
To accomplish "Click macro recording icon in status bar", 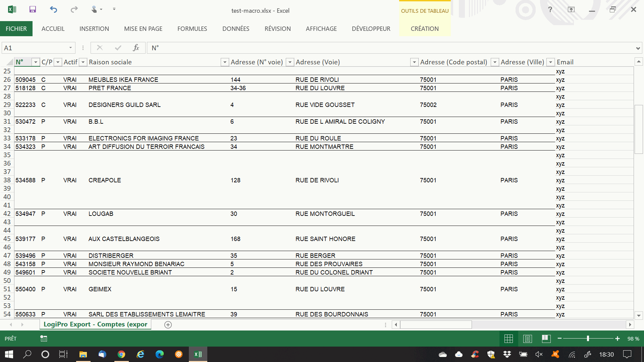I will pyautogui.click(x=44, y=339).
